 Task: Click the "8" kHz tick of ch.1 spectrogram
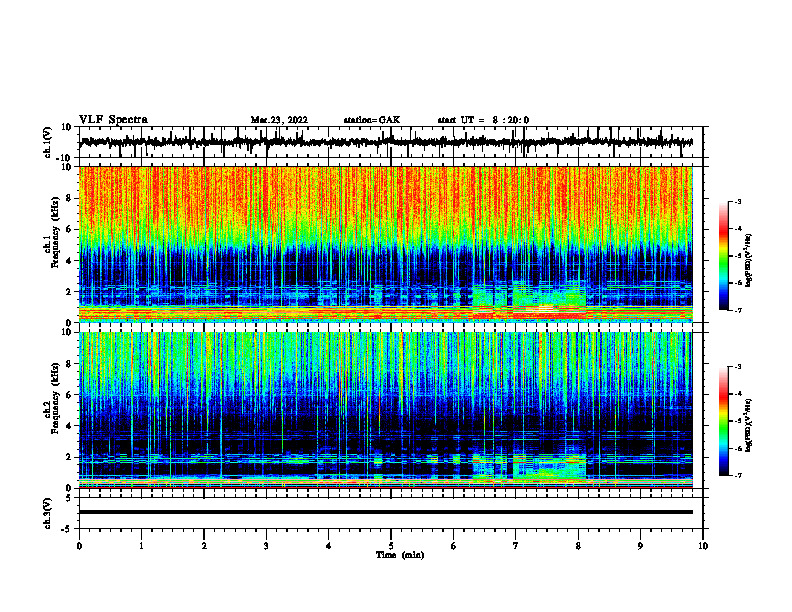[69, 198]
